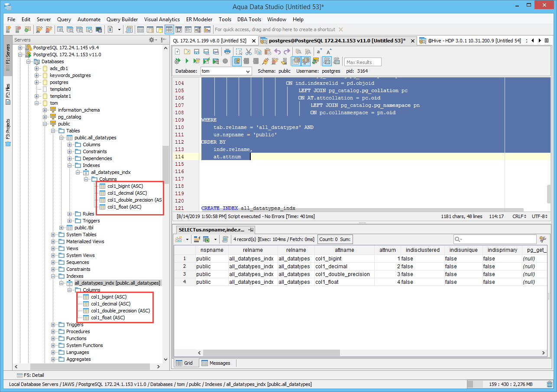Open the ER Modeler menu
The width and height of the screenshot is (557, 392).
199,19
